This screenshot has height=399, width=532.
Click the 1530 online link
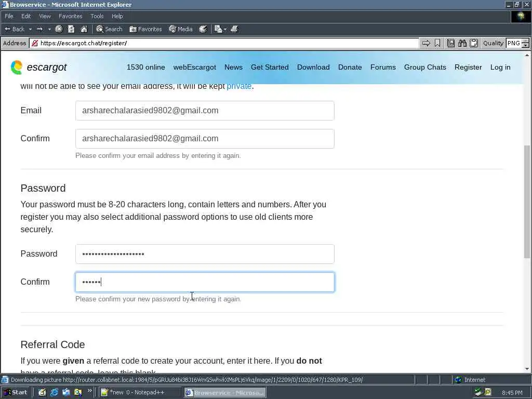(x=146, y=67)
